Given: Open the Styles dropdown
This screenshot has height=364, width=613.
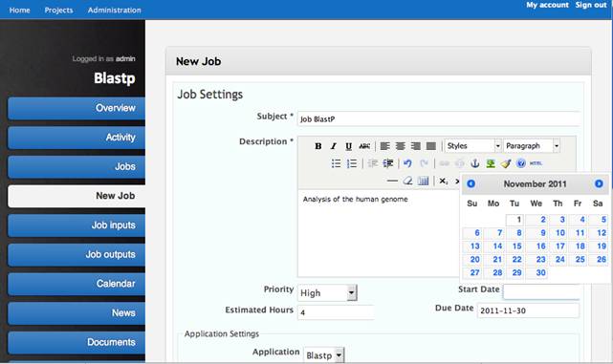Looking at the screenshot, I should tap(472, 146).
